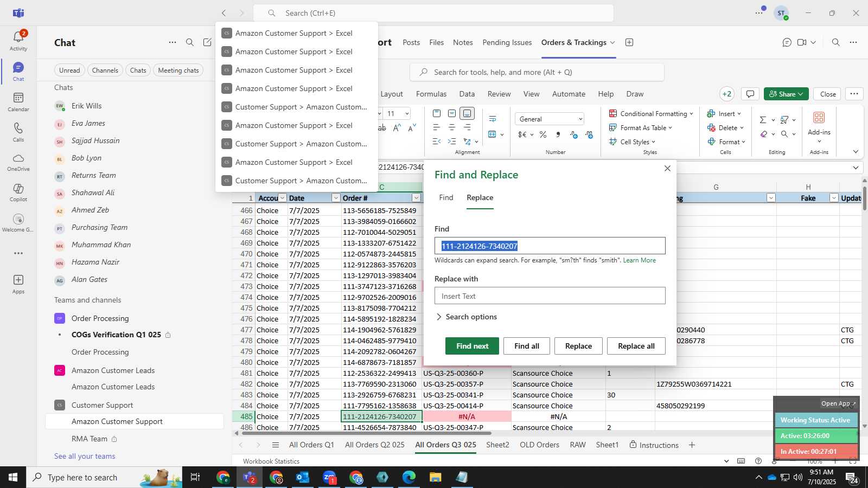Close the Find and Replace dialog
Screen dimensions: 868x488
click(x=667, y=169)
